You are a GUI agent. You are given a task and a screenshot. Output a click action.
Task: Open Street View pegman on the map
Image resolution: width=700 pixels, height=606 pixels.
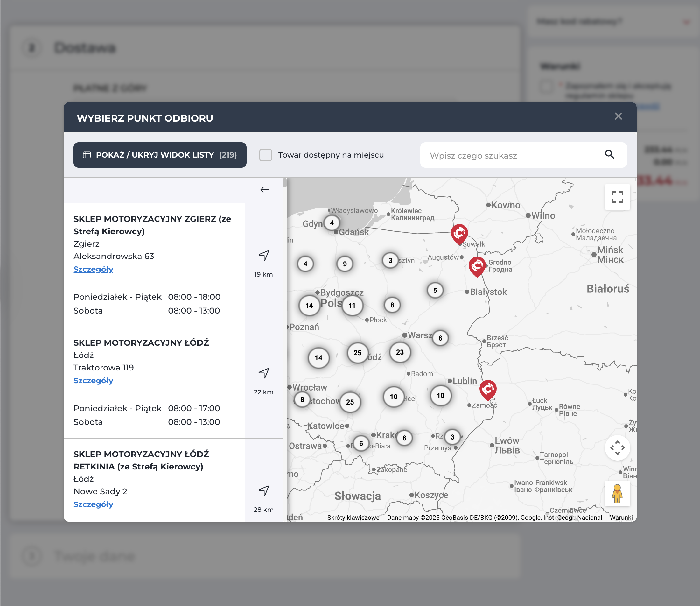(617, 493)
